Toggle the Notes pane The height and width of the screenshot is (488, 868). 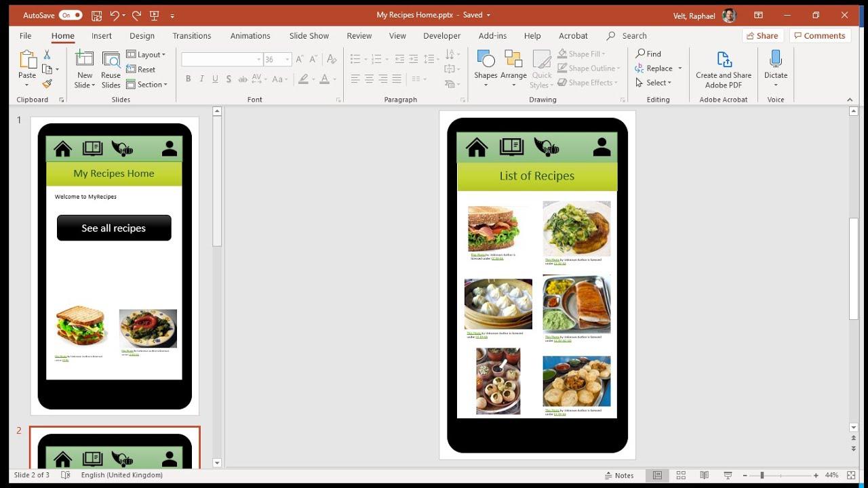coord(619,475)
